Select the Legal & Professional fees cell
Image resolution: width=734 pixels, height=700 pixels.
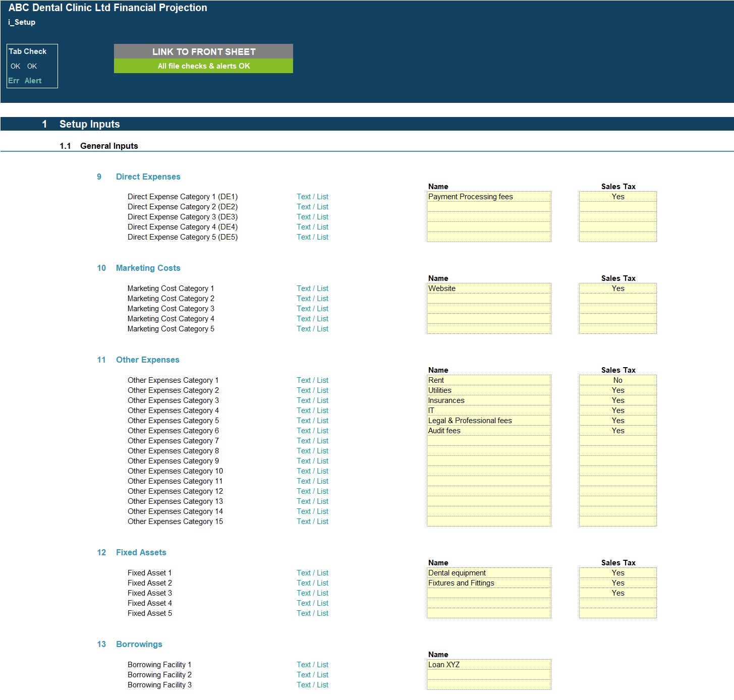click(x=489, y=421)
